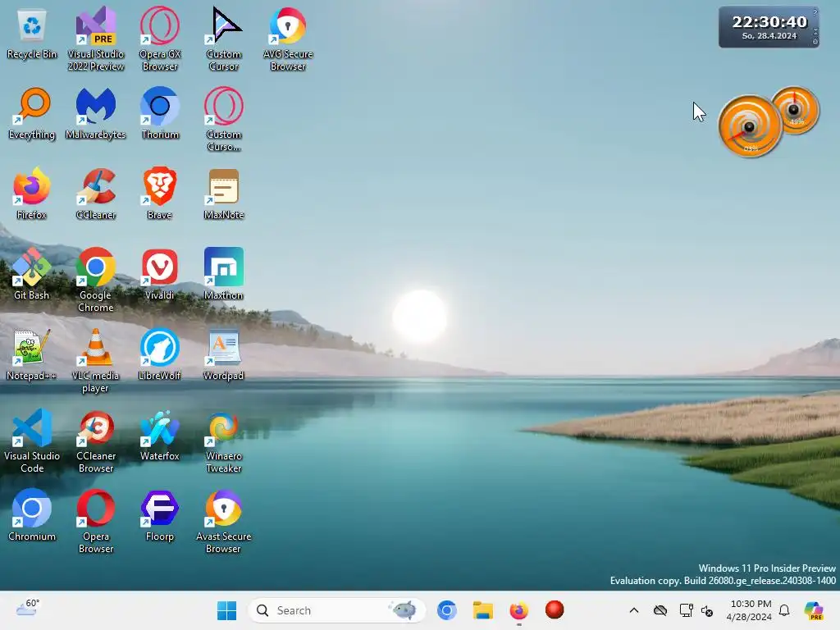This screenshot has width=840, height=630.
Task: Open notifications bell icon
Action: (784, 610)
